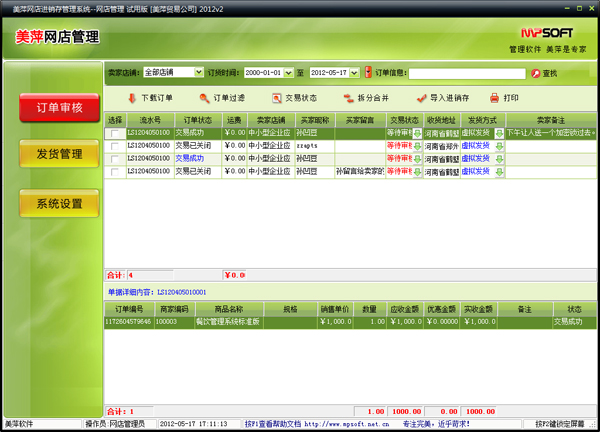Check the first order row checkbox
Image resolution: width=600 pixels, height=432 pixels.
pyautogui.click(x=116, y=133)
